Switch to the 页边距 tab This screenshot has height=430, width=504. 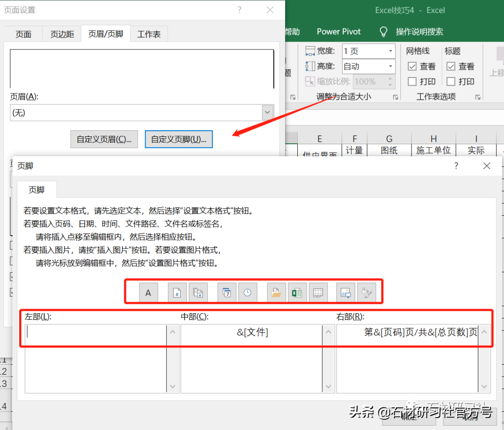point(62,34)
